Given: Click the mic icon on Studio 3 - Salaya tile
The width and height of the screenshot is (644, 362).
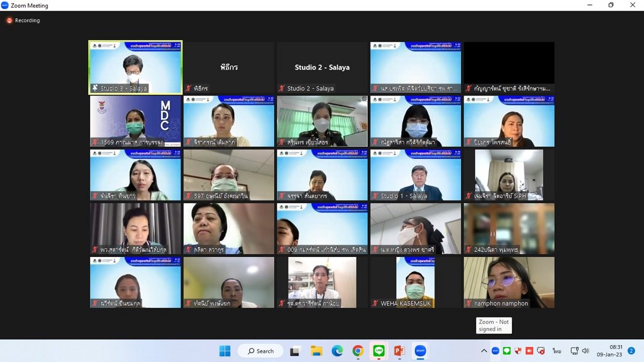Looking at the screenshot, I should [x=95, y=89].
